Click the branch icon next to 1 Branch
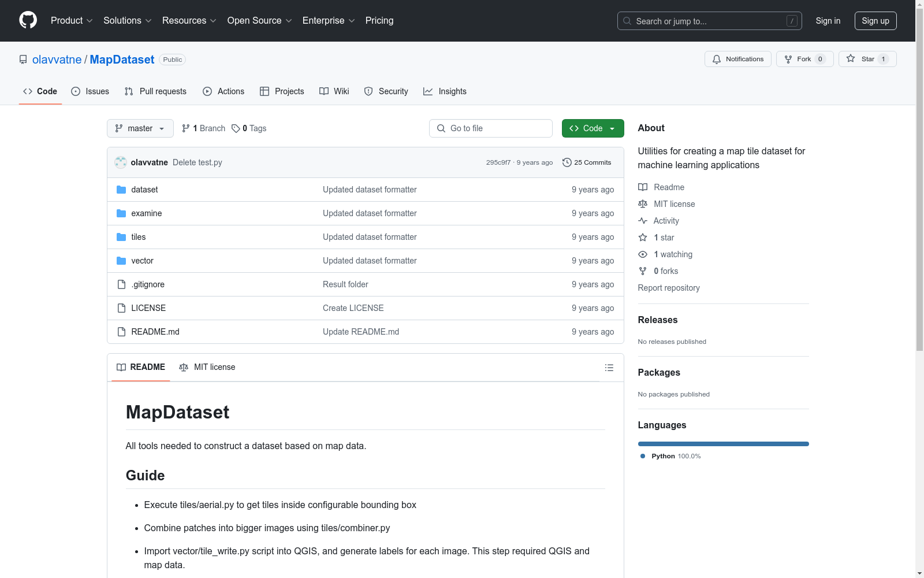 186,128
